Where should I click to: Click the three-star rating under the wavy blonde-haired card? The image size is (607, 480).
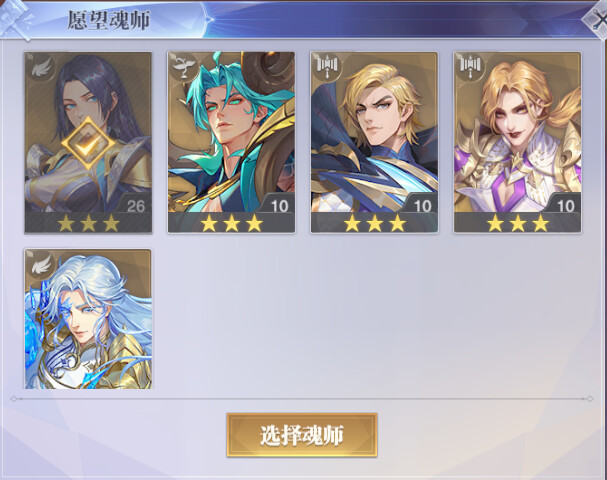tap(518, 223)
